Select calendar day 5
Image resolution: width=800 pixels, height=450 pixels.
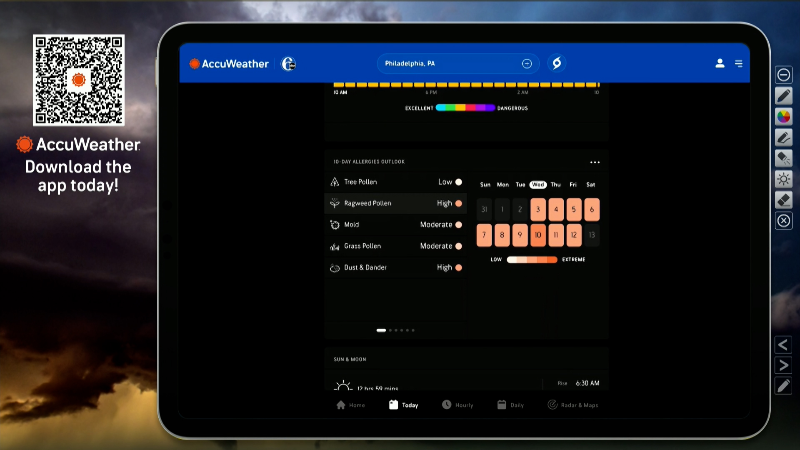(574, 210)
